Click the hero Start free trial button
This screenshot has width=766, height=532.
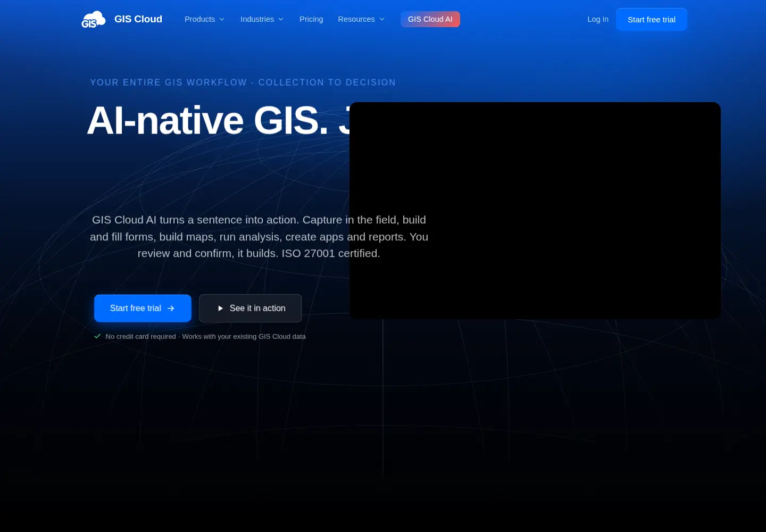pyautogui.click(x=143, y=309)
